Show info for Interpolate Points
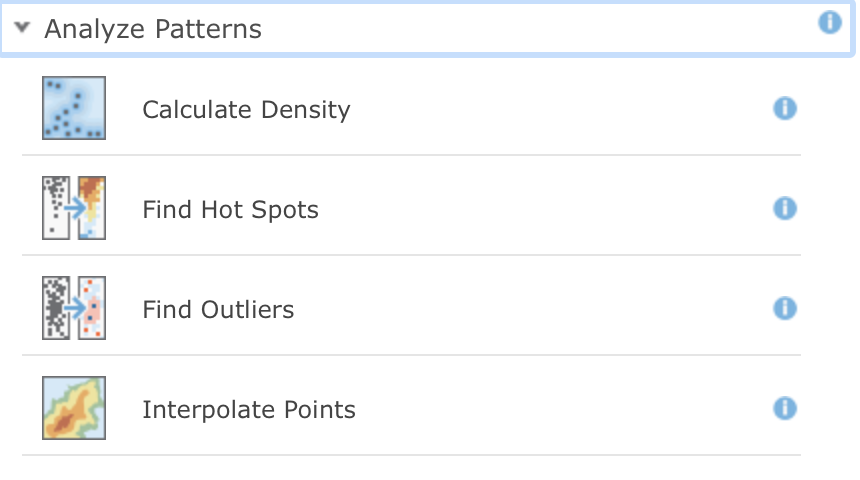 [785, 408]
